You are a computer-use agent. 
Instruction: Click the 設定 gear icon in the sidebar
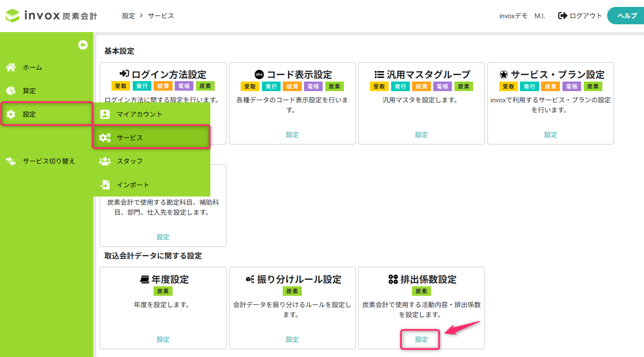11,114
